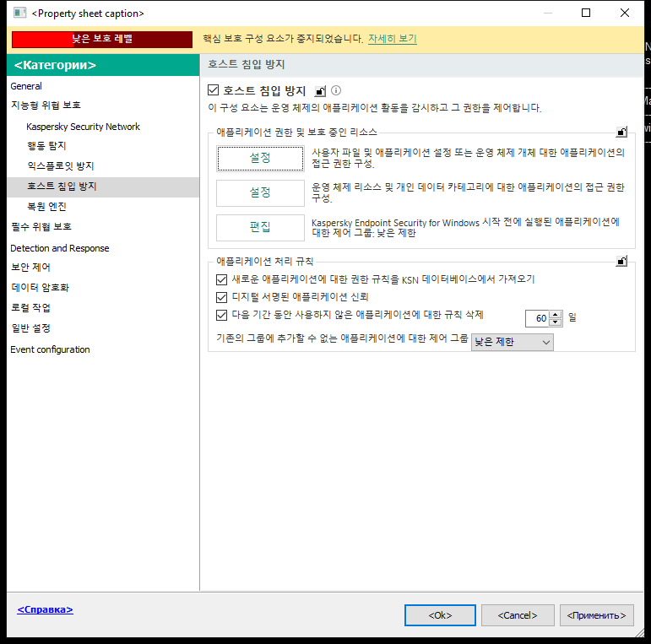
Task: Click the <Категории> sidebar header
Action: pos(103,65)
